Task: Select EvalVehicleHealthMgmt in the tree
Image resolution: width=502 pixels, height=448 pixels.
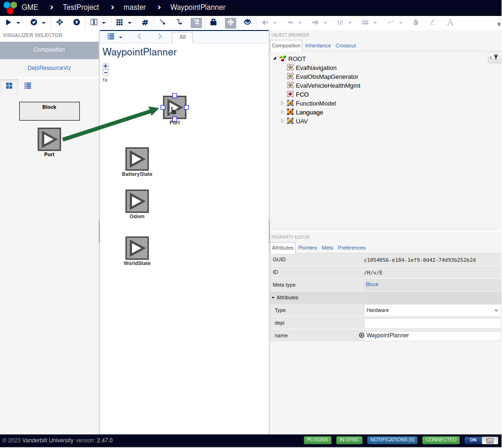Action: tap(328, 86)
